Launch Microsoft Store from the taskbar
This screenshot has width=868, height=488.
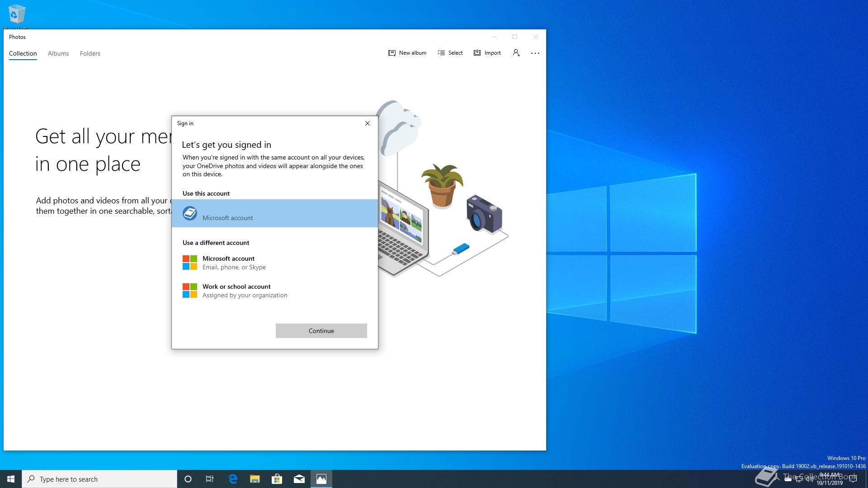[x=277, y=479]
